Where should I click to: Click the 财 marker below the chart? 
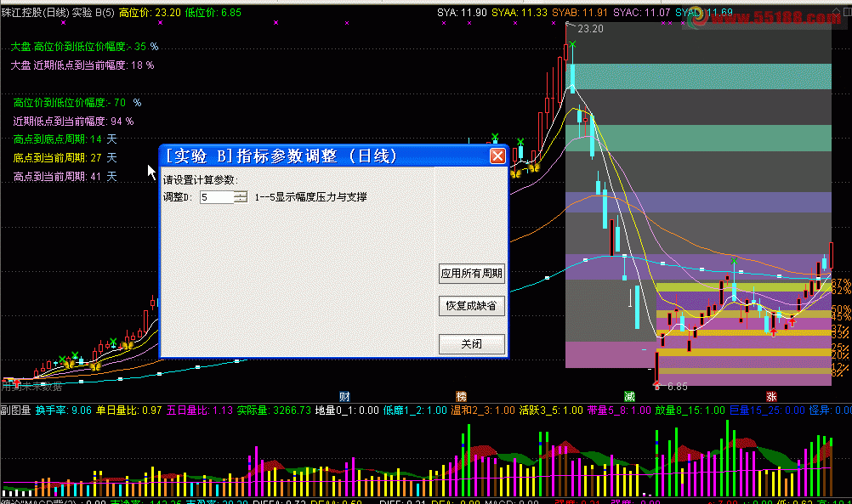tap(344, 396)
